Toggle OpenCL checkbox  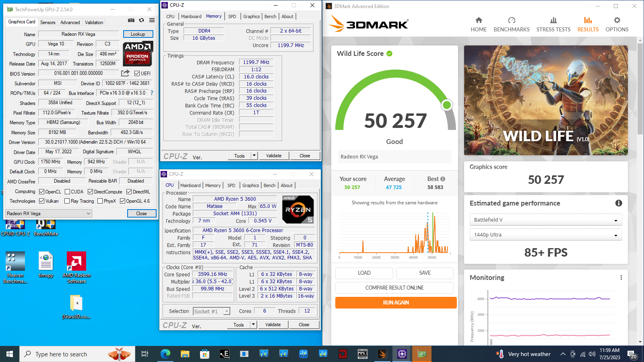coord(41,192)
